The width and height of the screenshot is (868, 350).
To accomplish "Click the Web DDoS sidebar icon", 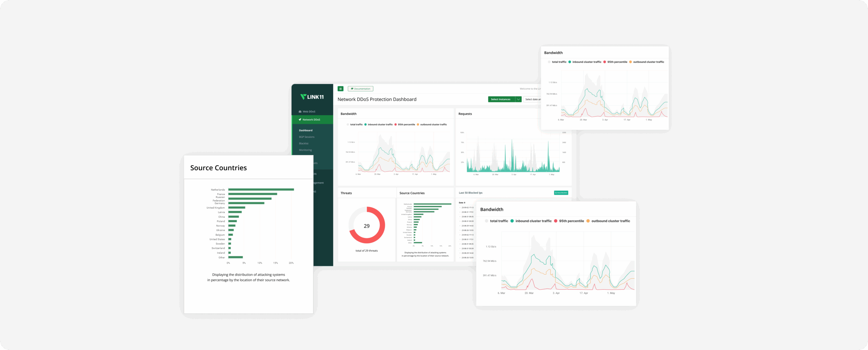I will coord(300,112).
